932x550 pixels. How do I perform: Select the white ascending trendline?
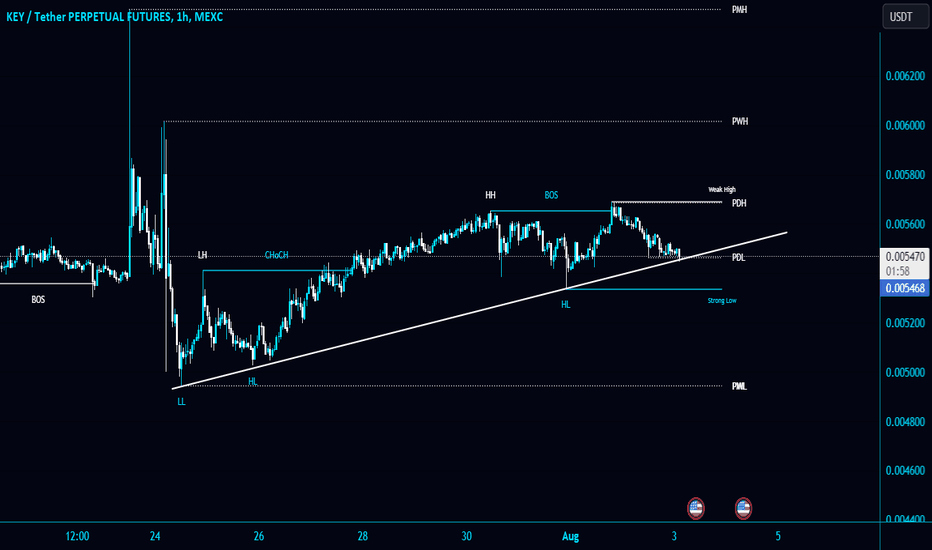click(479, 310)
